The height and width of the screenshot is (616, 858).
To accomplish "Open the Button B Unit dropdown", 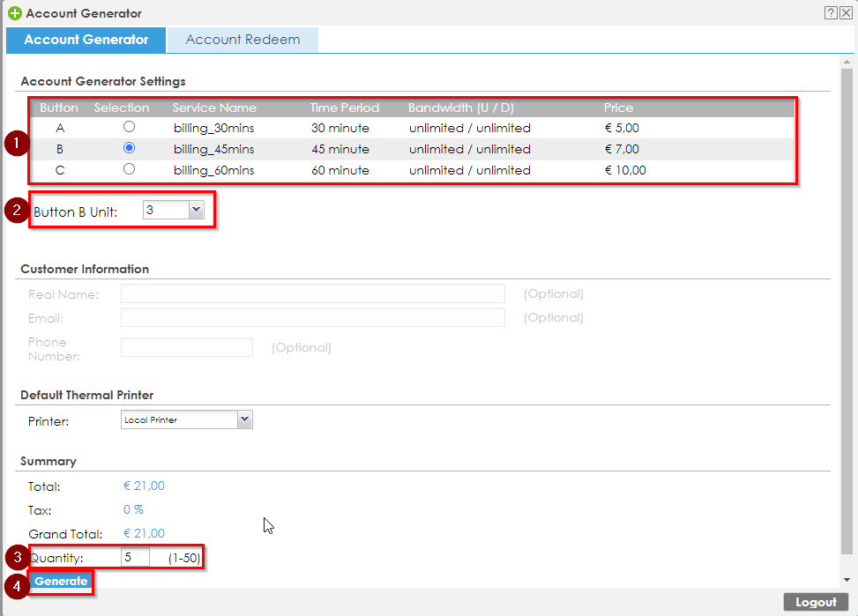I will [x=196, y=210].
